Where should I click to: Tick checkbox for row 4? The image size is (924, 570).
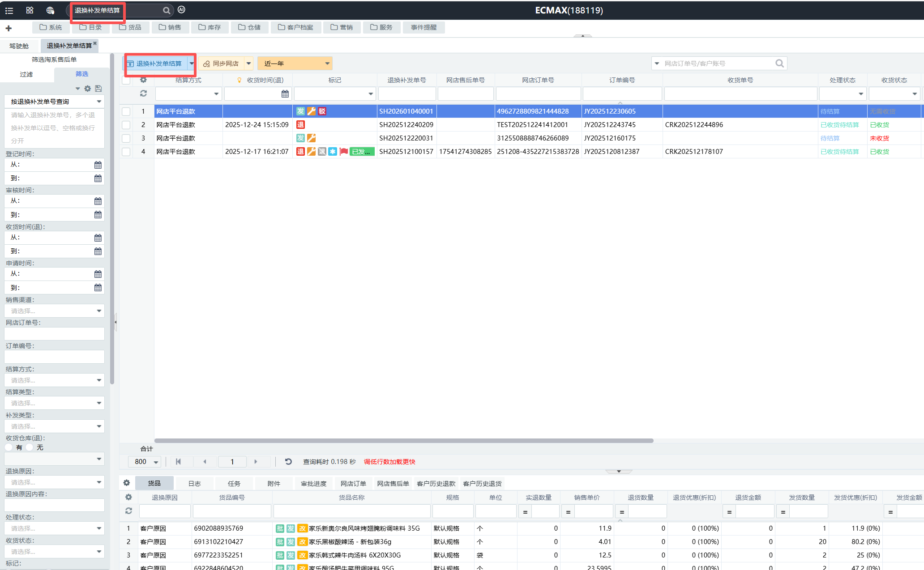pyautogui.click(x=126, y=152)
